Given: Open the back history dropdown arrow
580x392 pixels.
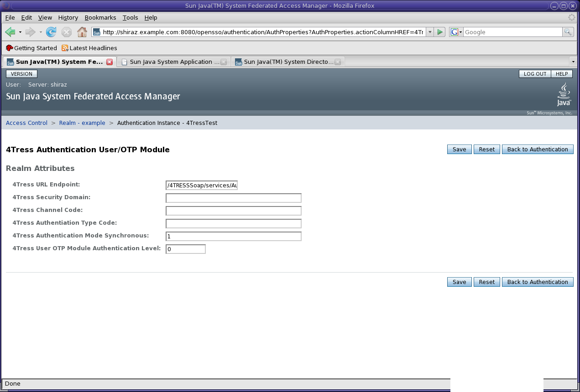Looking at the screenshot, I should point(20,32).
